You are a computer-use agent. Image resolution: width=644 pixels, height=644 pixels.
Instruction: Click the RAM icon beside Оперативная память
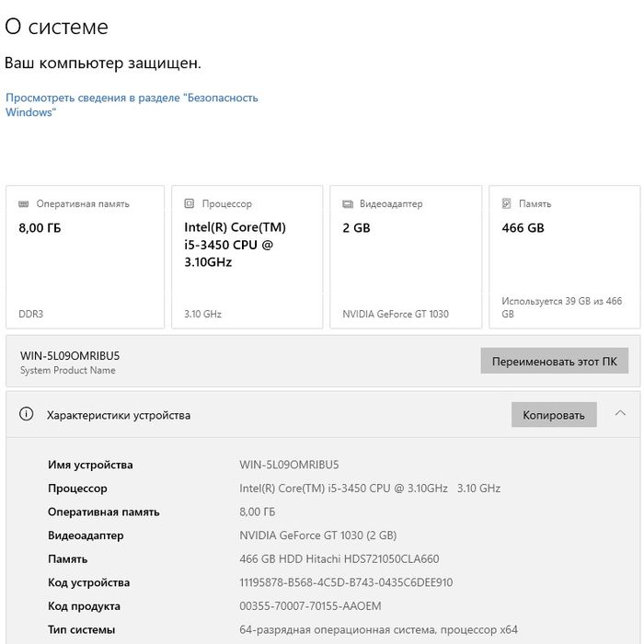click(x=24, y=203)
